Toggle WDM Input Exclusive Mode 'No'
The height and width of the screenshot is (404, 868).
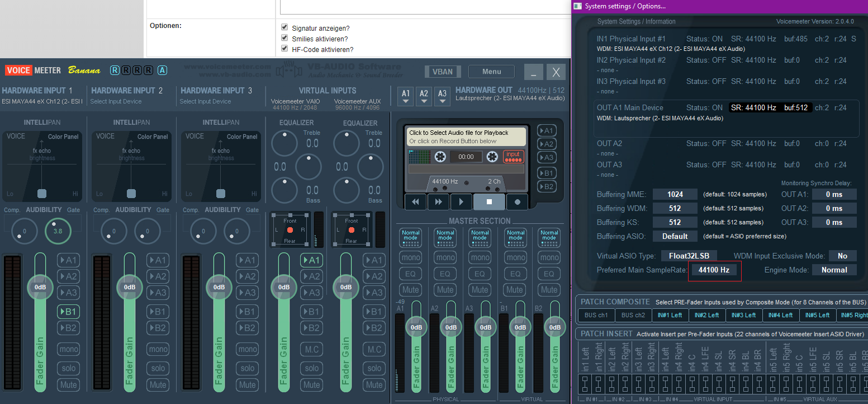(842, 256)
